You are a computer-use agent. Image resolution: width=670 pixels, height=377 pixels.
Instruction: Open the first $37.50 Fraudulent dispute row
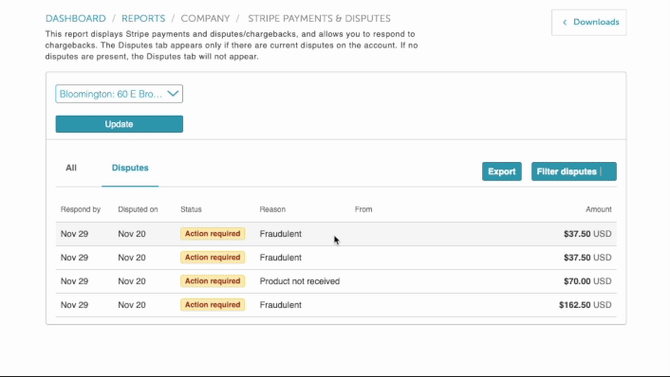[336, 234]
